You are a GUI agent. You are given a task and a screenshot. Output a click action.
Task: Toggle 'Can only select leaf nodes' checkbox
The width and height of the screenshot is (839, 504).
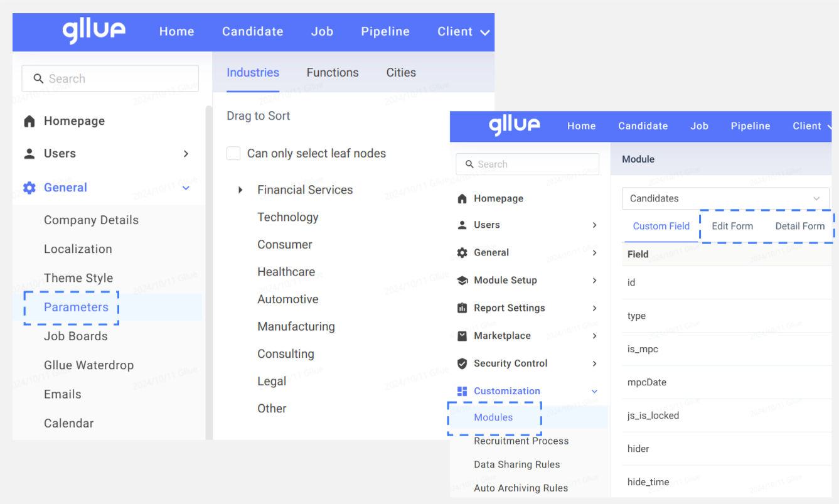[233, 153]
